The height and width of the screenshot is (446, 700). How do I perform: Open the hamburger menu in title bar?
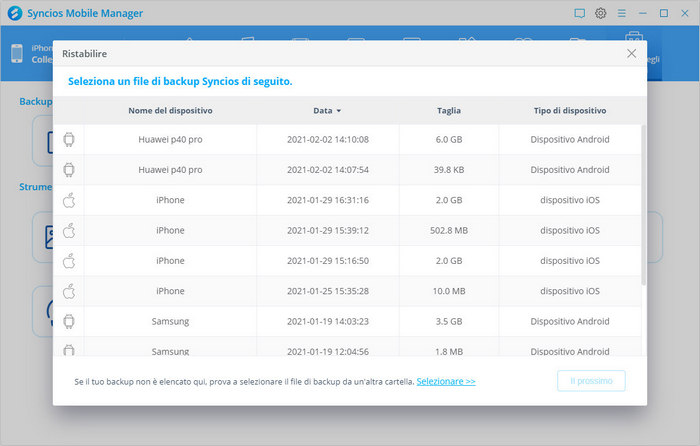[x=621, y=13]
